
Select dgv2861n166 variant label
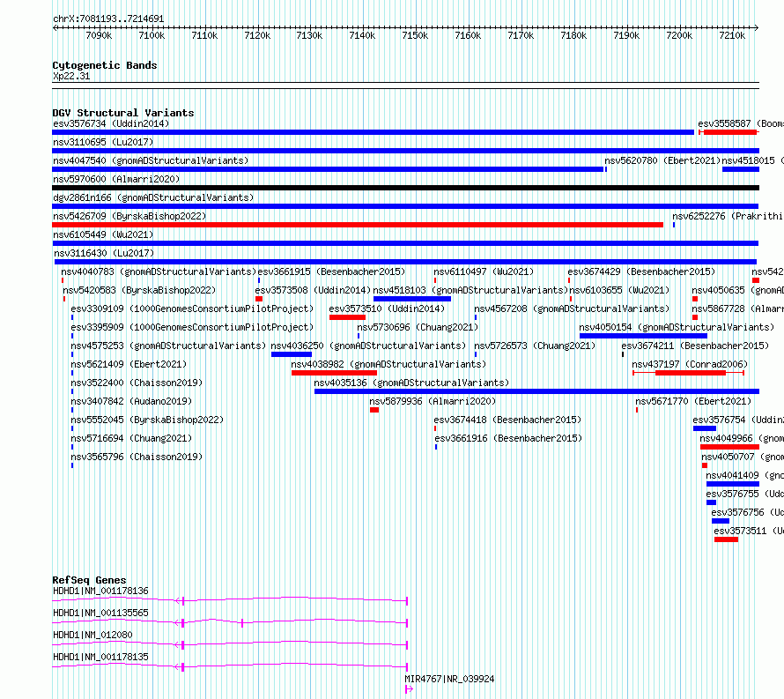(x=153, y=197)
